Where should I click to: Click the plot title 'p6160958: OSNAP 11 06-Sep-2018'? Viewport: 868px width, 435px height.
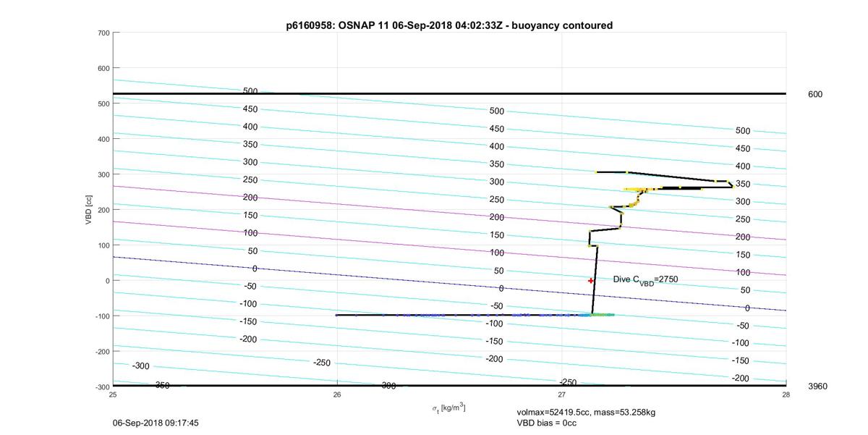[x=449, y=25]
